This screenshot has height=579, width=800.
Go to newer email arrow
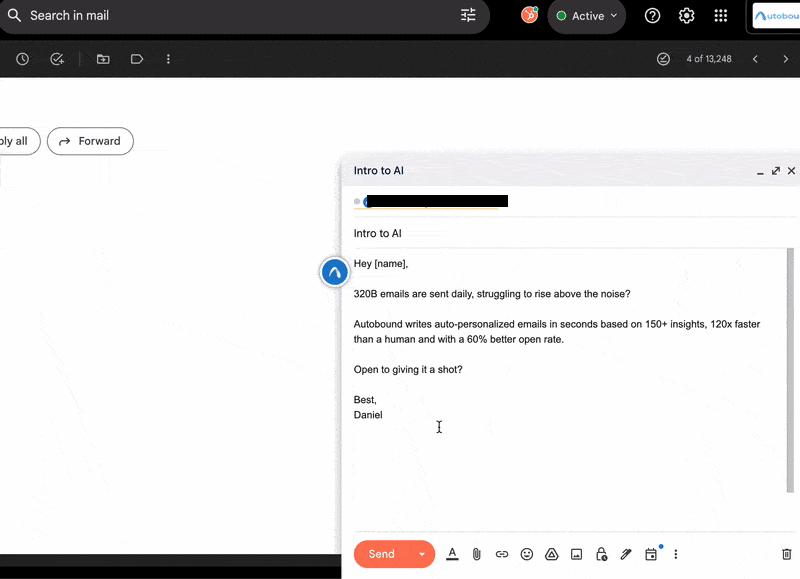755,59
